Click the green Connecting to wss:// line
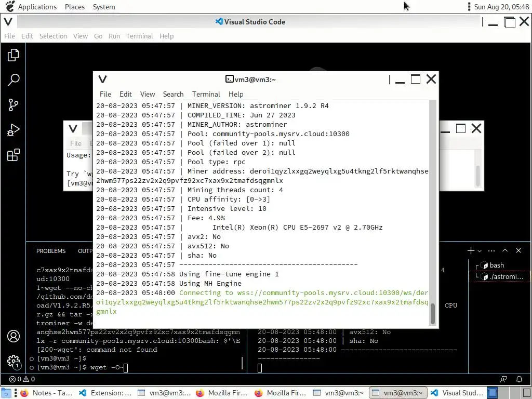Screen dimensions: 532x399 pos(262,302)
